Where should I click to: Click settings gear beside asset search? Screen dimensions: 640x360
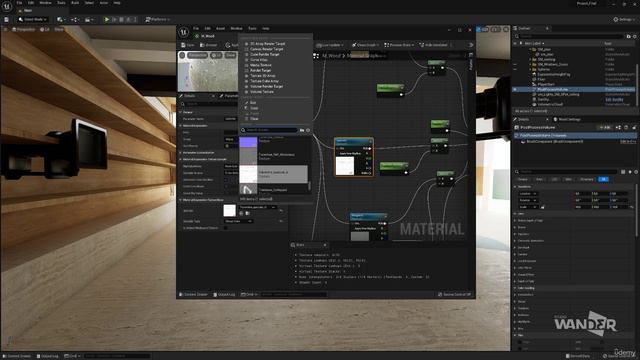coord(308,130)
